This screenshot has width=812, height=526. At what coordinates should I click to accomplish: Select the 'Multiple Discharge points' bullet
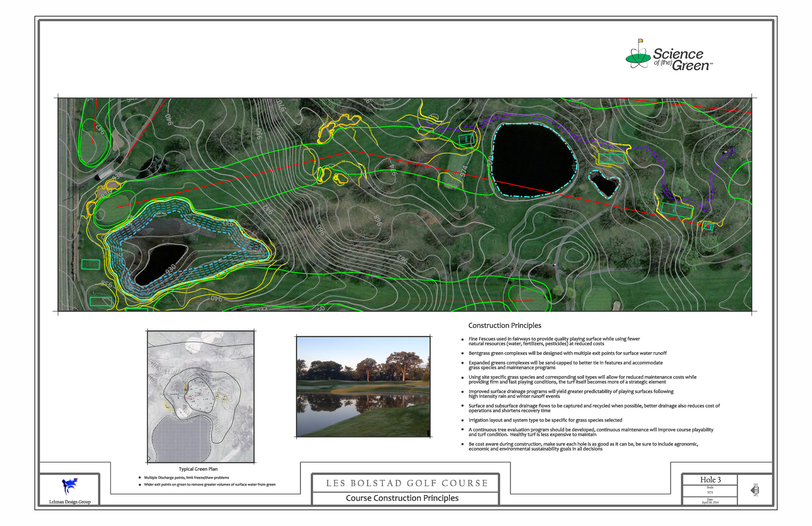[x=186, y=478]
